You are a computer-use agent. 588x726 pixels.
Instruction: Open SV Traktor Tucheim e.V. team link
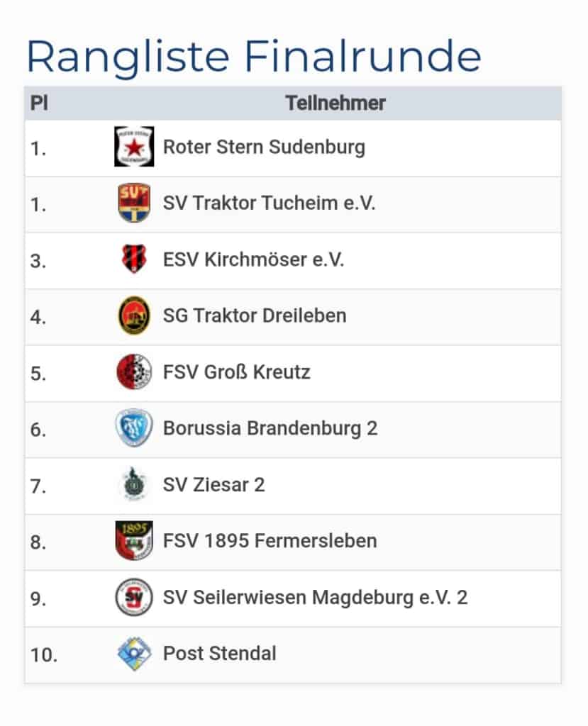pyautogui.click(x=269, y=203)
